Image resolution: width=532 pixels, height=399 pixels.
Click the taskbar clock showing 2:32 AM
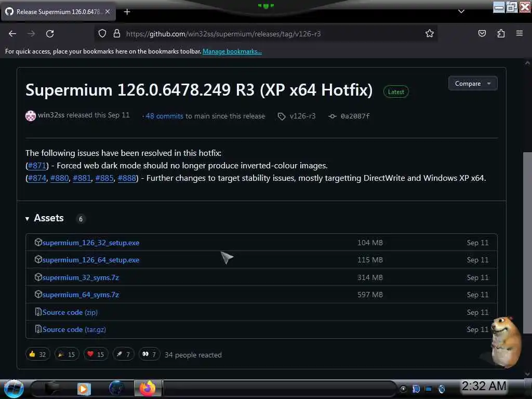pyautogui.click(x=484, y=386)
